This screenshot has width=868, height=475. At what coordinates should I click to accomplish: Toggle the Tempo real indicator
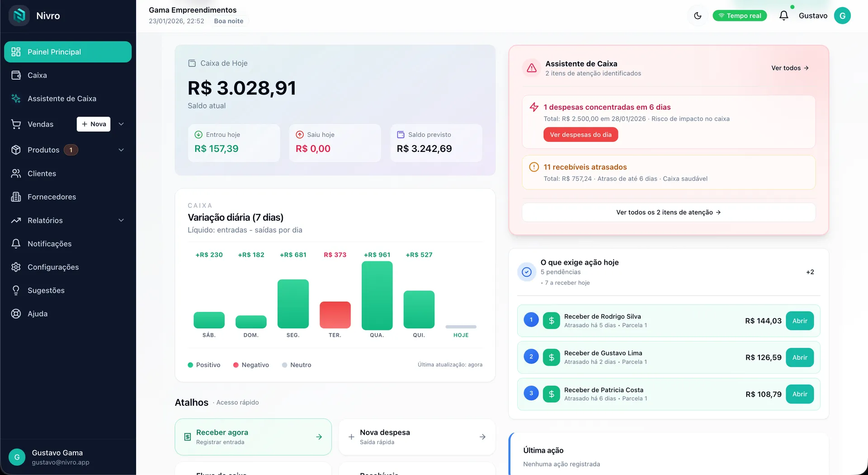click(740, 16)
